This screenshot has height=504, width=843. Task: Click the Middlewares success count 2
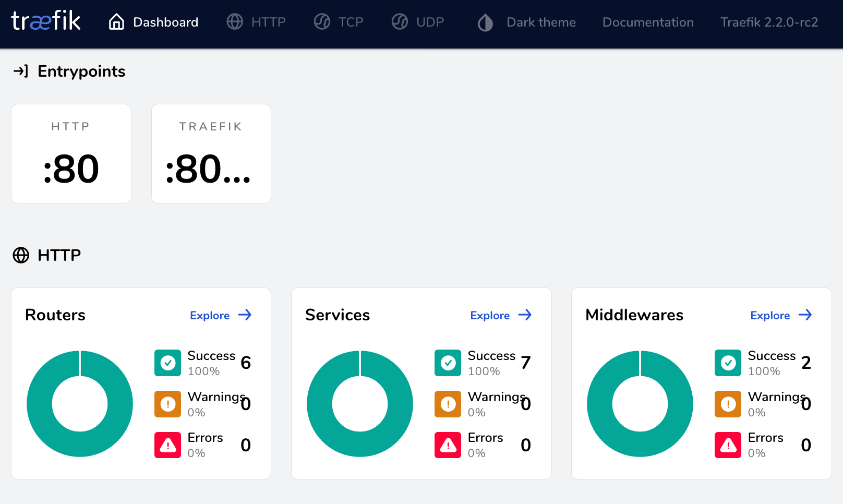[806, 363]
